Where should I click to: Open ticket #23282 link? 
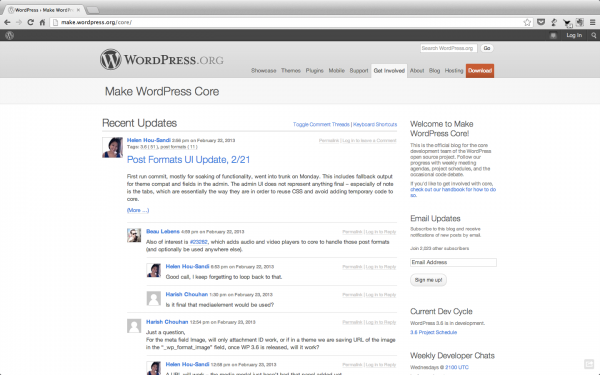(x=199, y=242)
